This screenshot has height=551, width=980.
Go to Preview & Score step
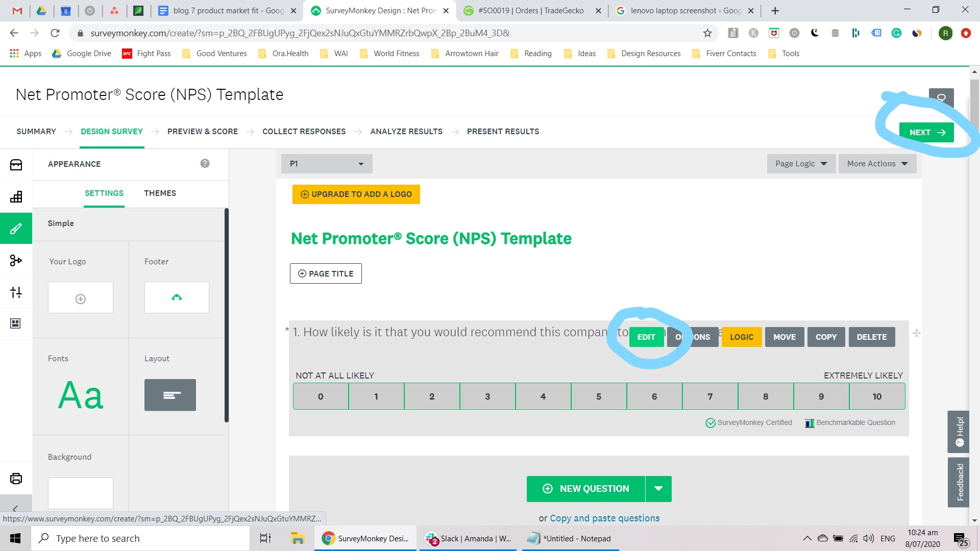203,131
